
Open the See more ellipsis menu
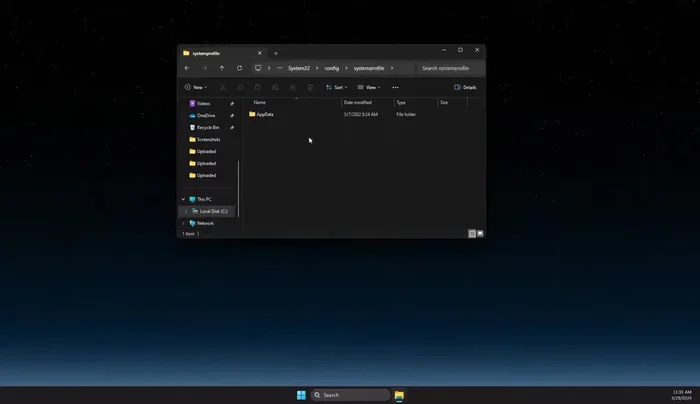pyautogui.click(x=395, y=87)
